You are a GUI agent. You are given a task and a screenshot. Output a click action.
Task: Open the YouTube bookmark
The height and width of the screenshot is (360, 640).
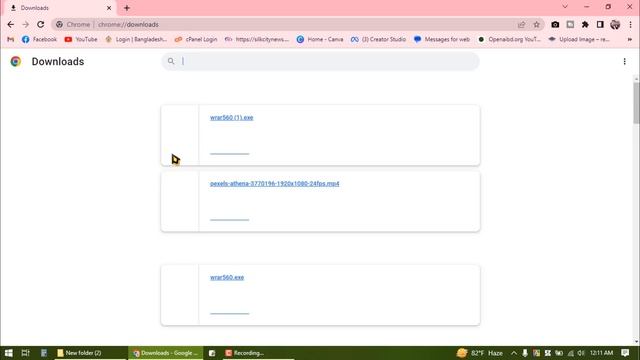[x=81, y=39]
